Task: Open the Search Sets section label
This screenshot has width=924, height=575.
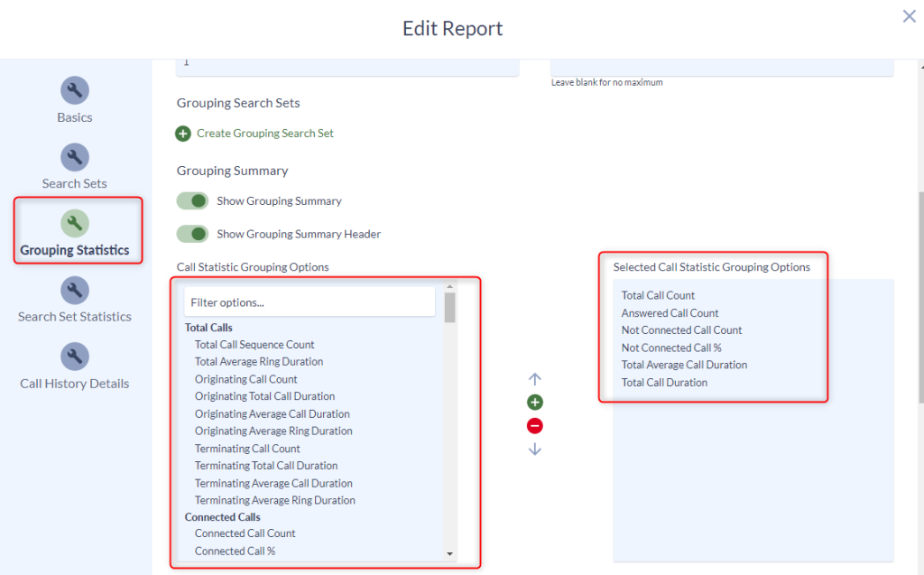Action: coord(75,183)
